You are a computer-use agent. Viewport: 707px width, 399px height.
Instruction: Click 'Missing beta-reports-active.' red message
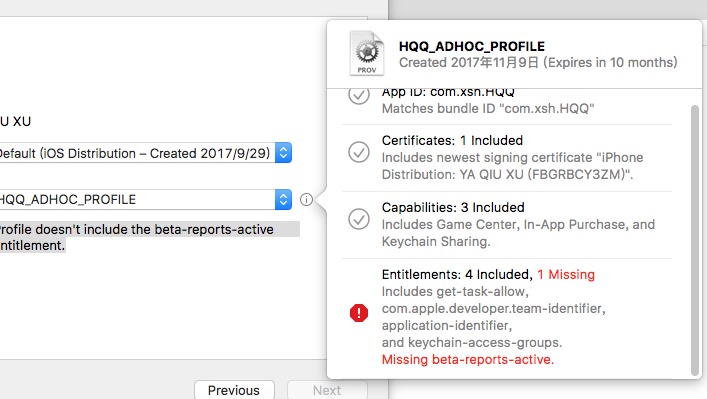468,360
